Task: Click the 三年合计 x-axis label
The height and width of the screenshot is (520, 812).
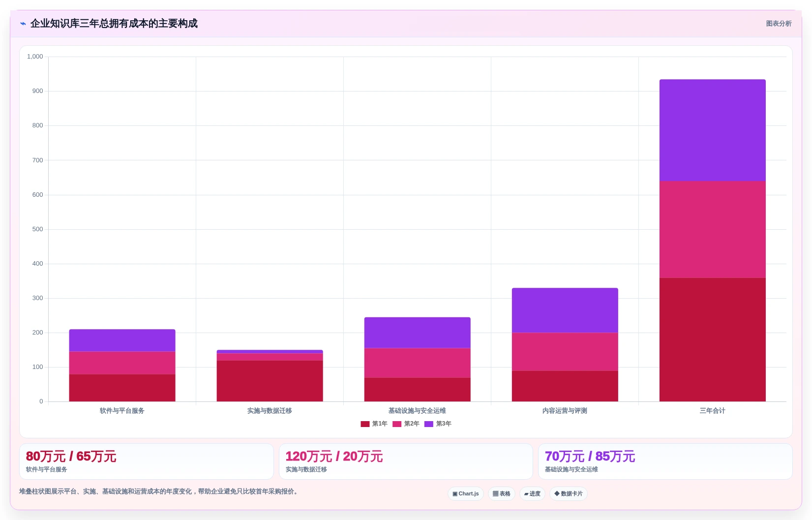Action: pyautogui.click(x=712, y=411)
